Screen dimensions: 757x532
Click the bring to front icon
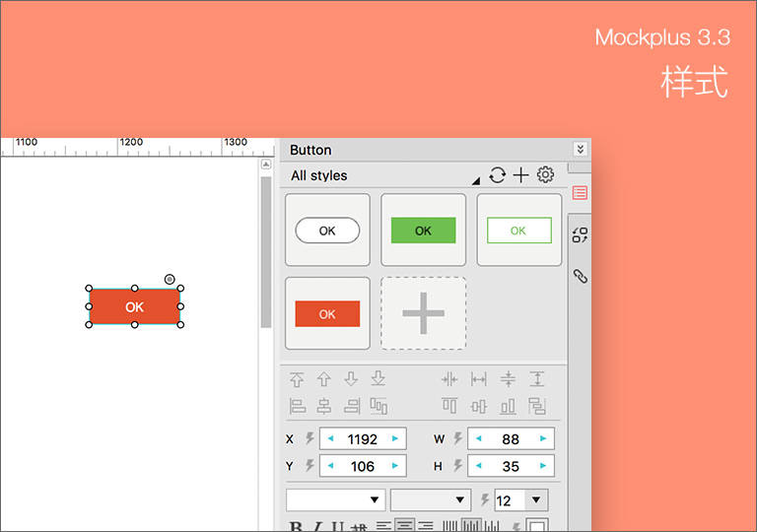click(297, 379)
